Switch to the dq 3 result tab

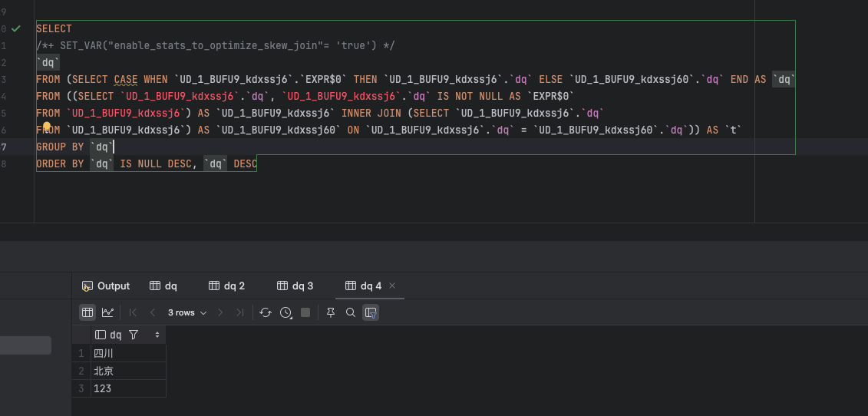tap(295, 286)
